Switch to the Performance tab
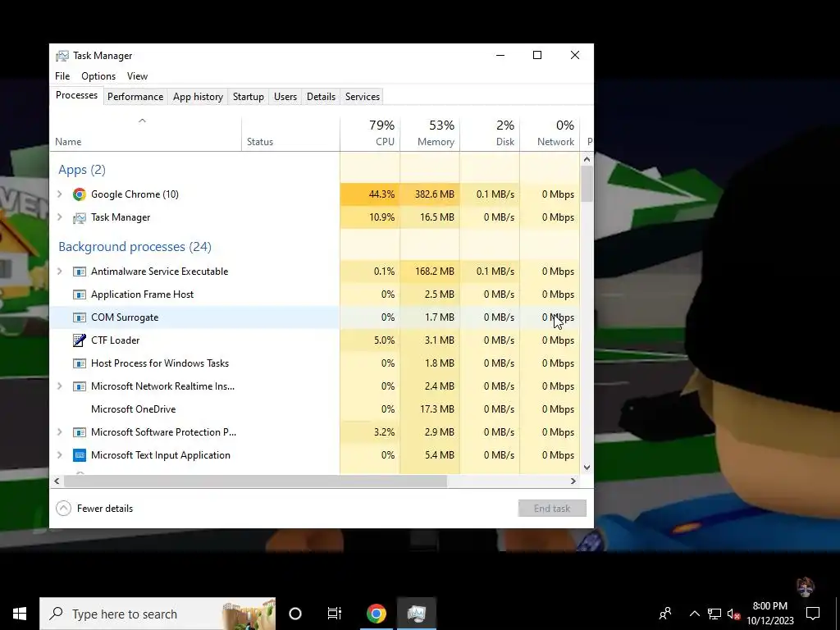The height and width of the screenshot is (630, 840). (x=135, y=97)
